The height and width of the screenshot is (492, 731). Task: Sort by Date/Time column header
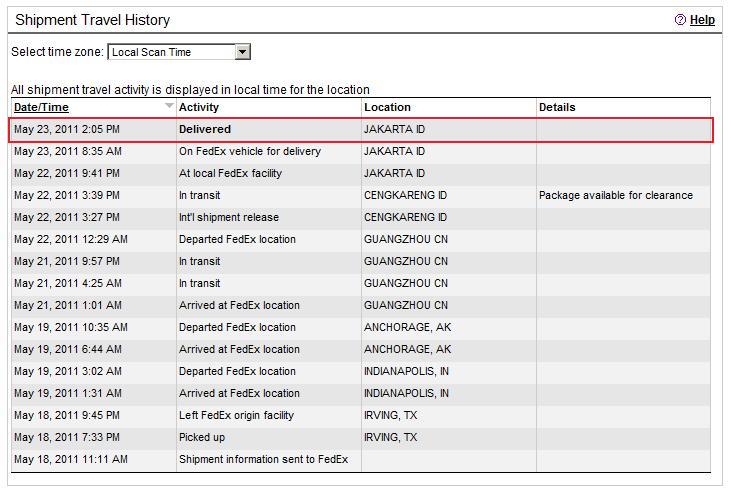click(41, 107)
